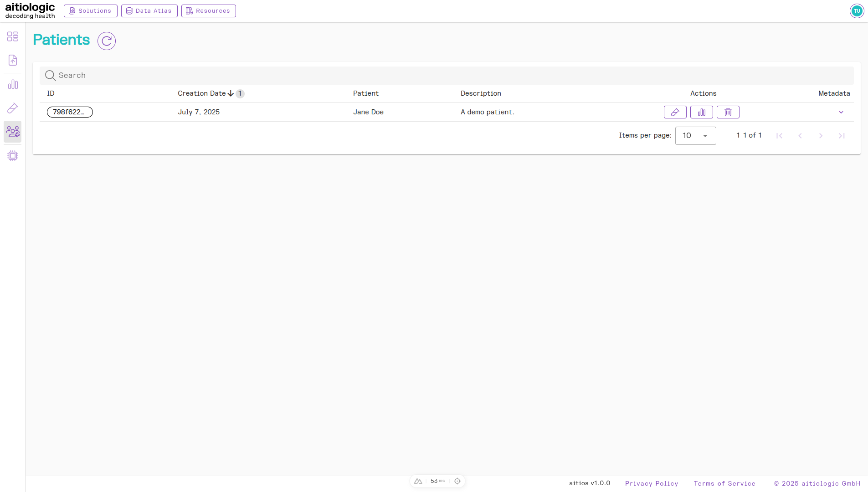868x492 pixels.
Task: Click the file upload sidebar icon
Action: pyautogui.click(x=13, y=60)
